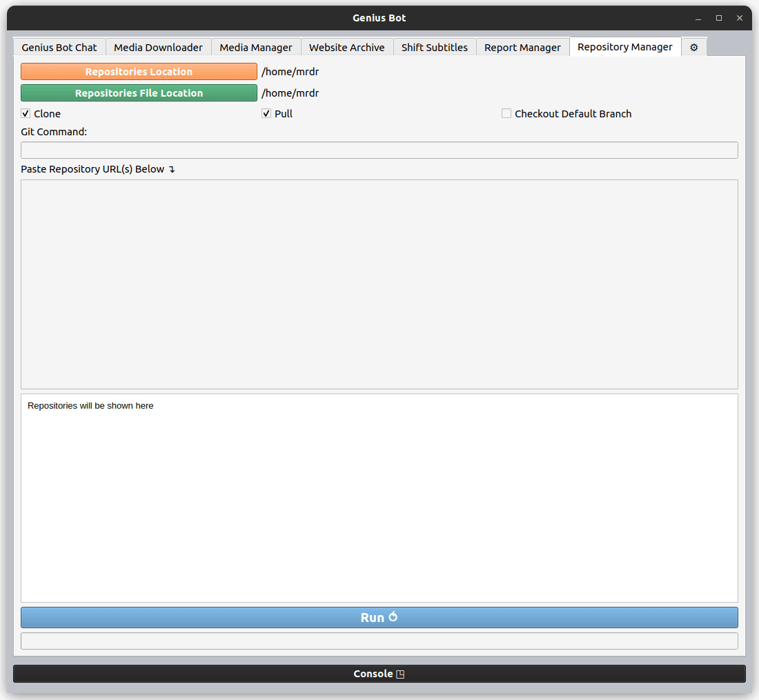
Task: Click inside the Git Command field
Action: click(x=379, y=150)
